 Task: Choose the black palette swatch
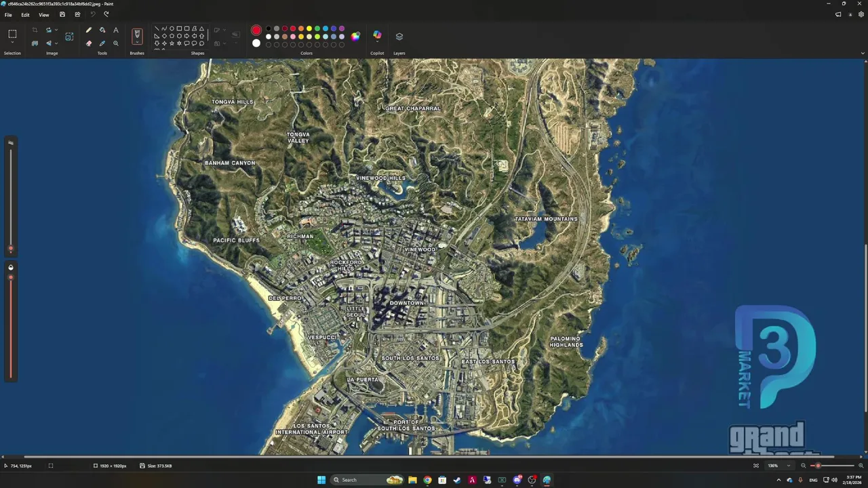(269, 28)
